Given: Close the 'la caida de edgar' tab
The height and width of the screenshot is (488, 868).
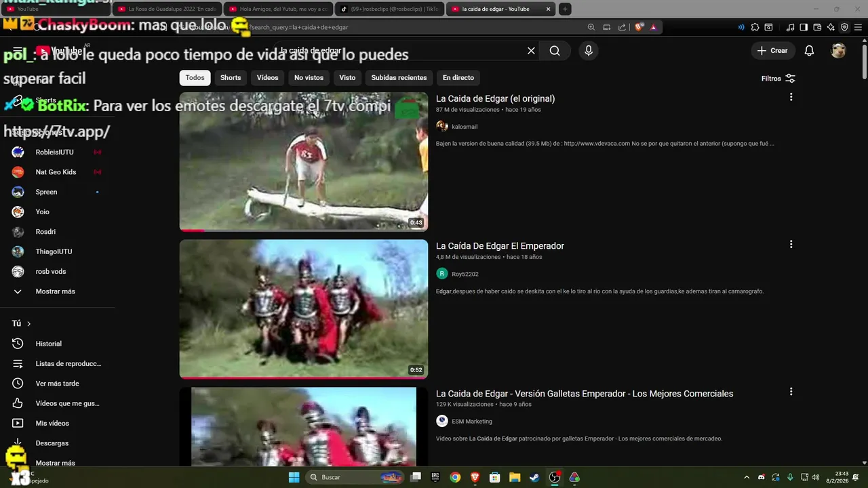Looking at the screenshot, I should (548, 9).
